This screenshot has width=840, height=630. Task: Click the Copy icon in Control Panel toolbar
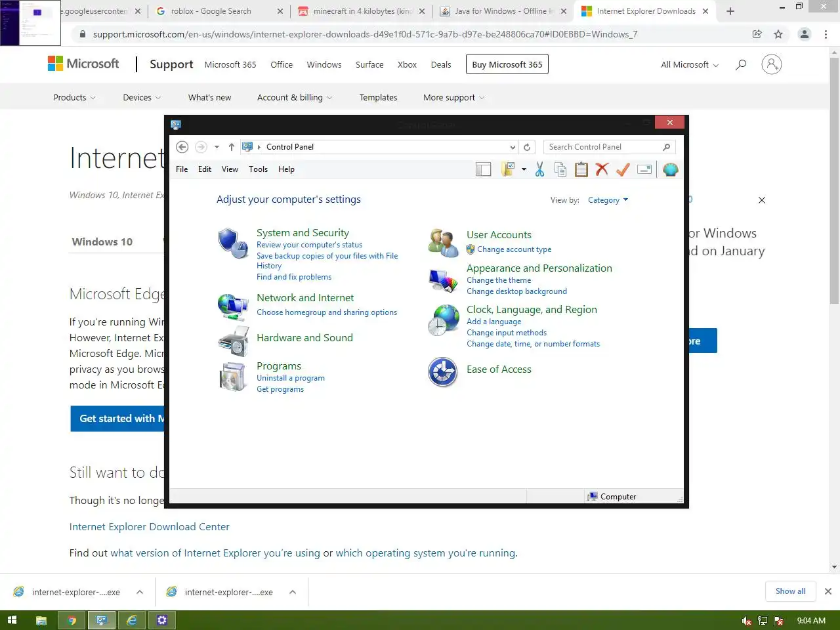point(560,170)
